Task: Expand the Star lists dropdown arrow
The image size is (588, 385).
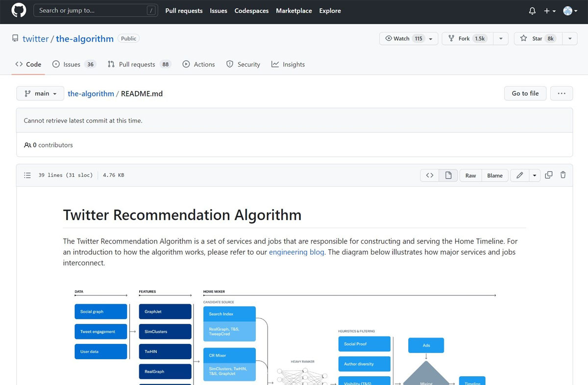Action: tap(569, 39)
